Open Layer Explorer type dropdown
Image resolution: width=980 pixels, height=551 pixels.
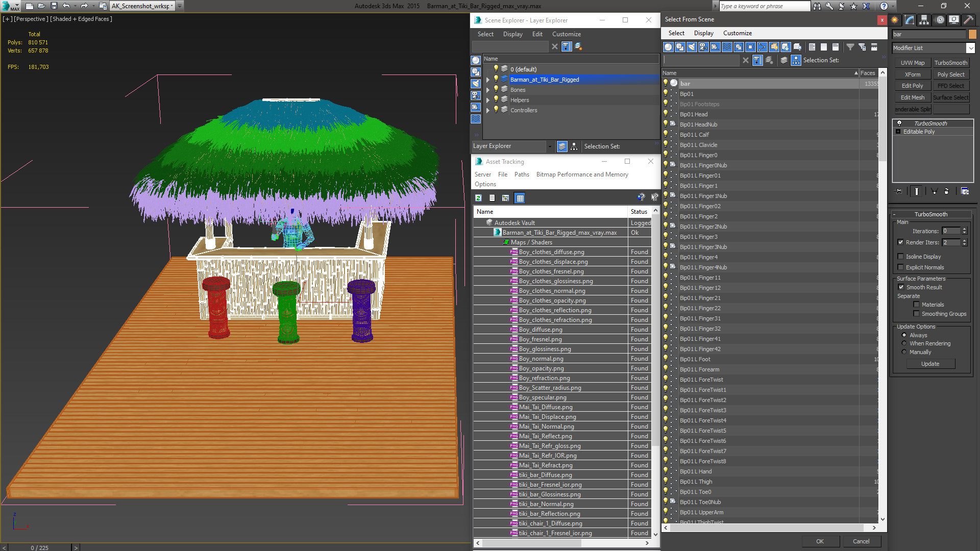(549, 146)
